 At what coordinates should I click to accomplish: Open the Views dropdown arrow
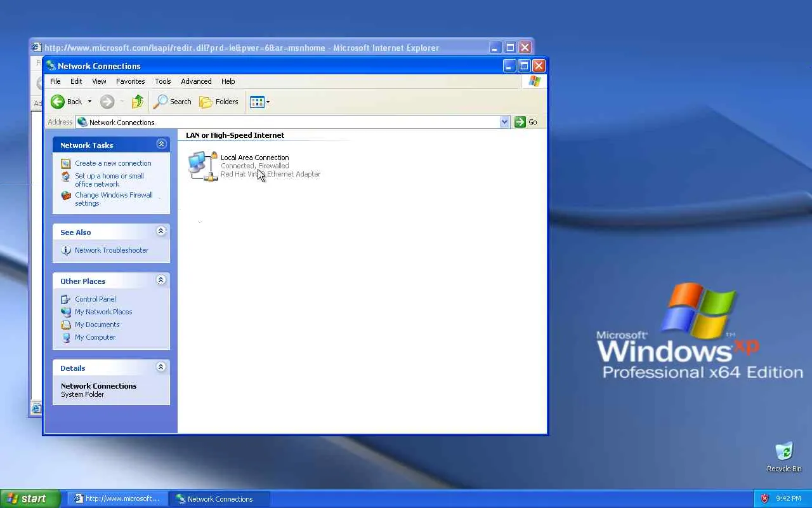[x=268, y=102]
